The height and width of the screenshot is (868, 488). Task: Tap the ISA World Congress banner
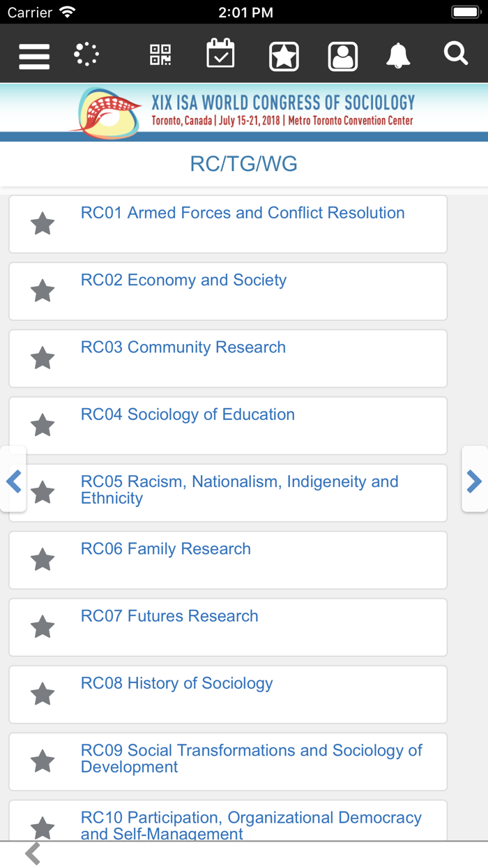(x=244, y=110)
